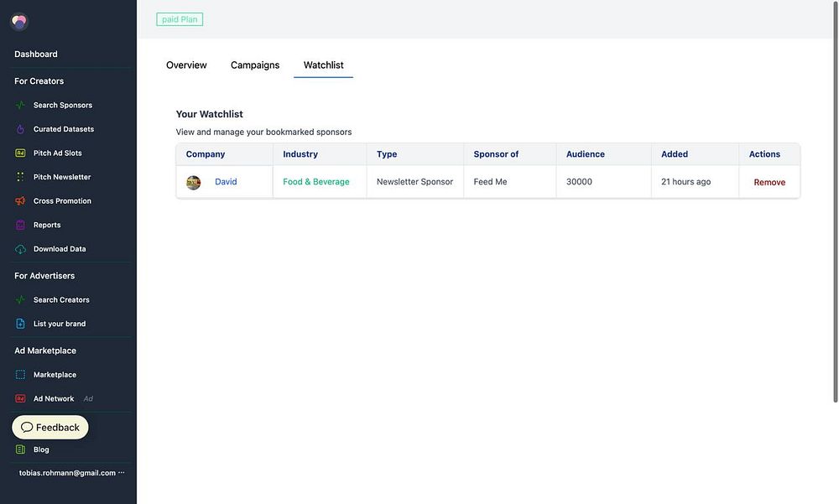Open the David company link
The image size is (839, 504).
click(226, 182)
